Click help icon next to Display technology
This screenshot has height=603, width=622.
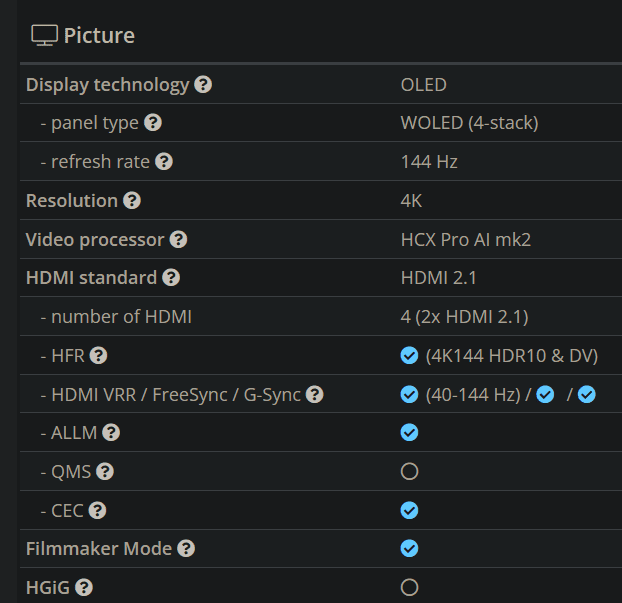pos(203,85)
